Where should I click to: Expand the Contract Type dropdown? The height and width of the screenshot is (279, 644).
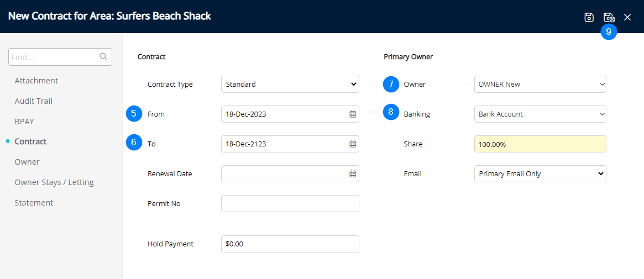click(290, 85)
